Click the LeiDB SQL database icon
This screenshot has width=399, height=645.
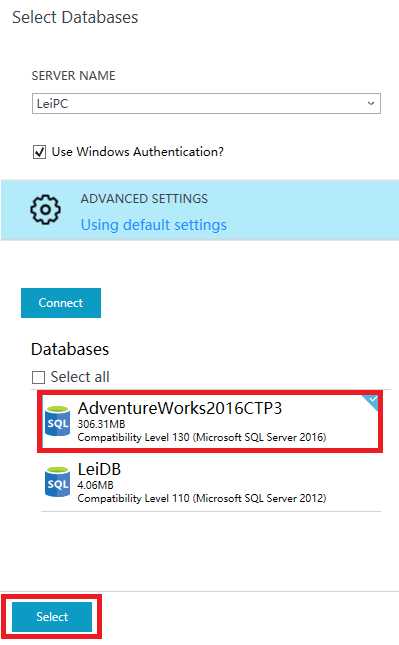pos(57,482)
